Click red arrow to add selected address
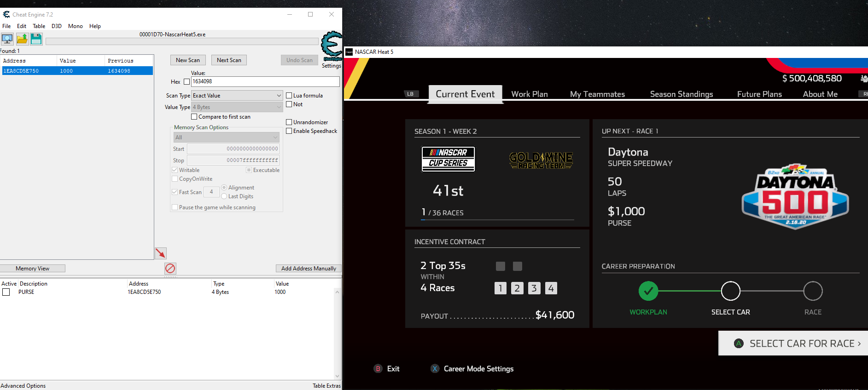Viewport: 868px width, 390px height. click(160, 253)
